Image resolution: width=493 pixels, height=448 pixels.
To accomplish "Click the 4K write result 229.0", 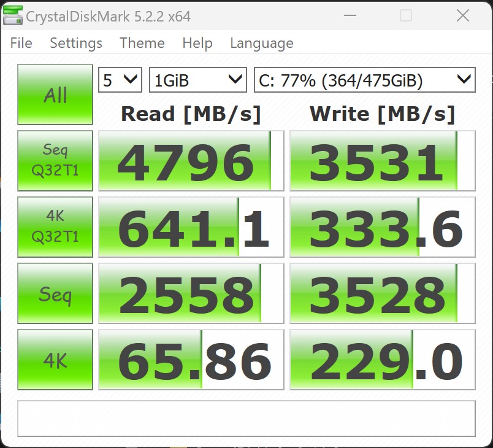I will (x=382, y=360).
